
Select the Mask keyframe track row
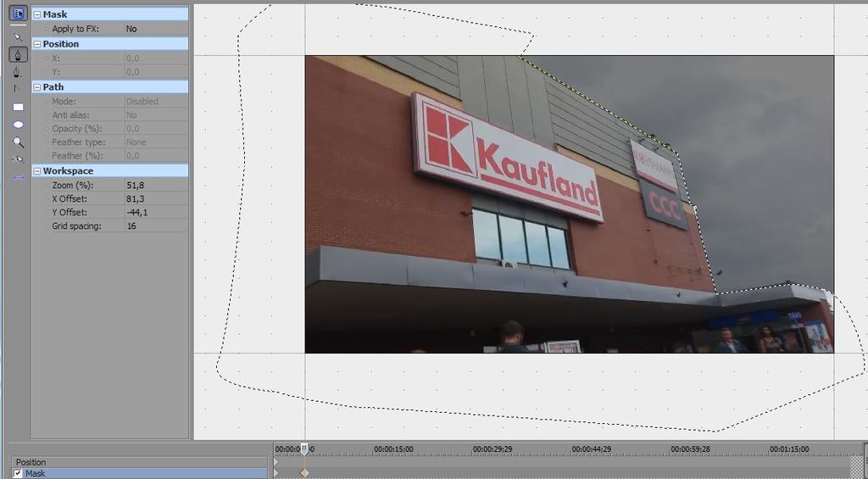(140, 473)
